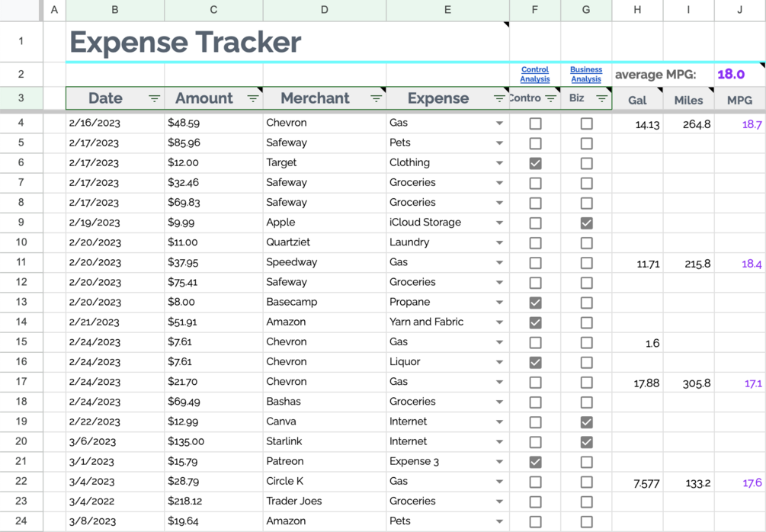Screen dimensions: 766x532
Task: Select the date cell 3/8/2023
Action: 115,521
